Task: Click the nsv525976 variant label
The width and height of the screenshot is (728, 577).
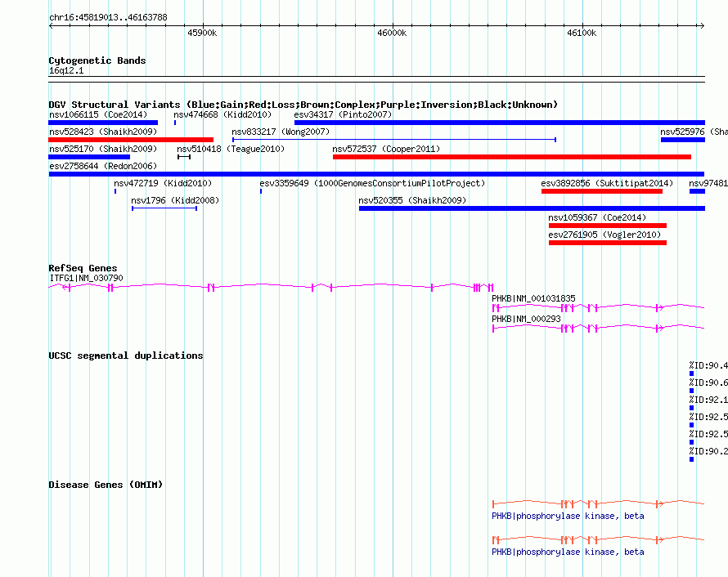Action: 694,132
